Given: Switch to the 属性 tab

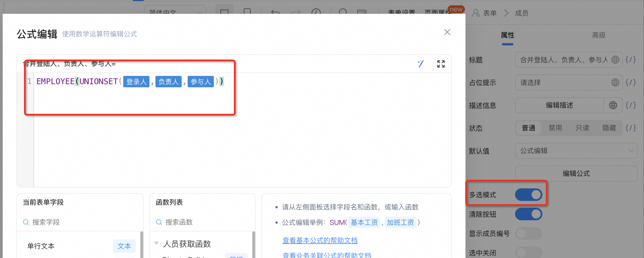Looking at the screenshot, I should click(x=508, y=35).
